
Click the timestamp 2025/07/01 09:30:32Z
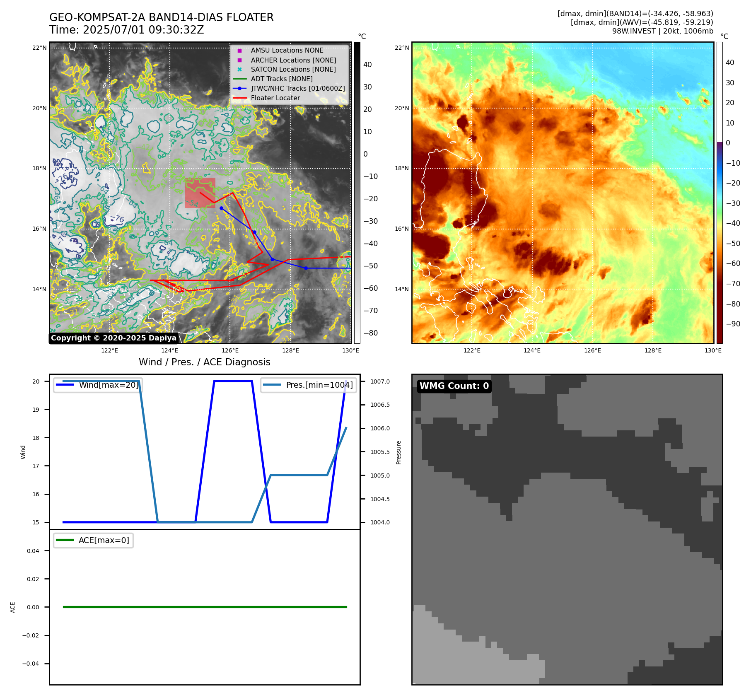(x=143, y=30)
